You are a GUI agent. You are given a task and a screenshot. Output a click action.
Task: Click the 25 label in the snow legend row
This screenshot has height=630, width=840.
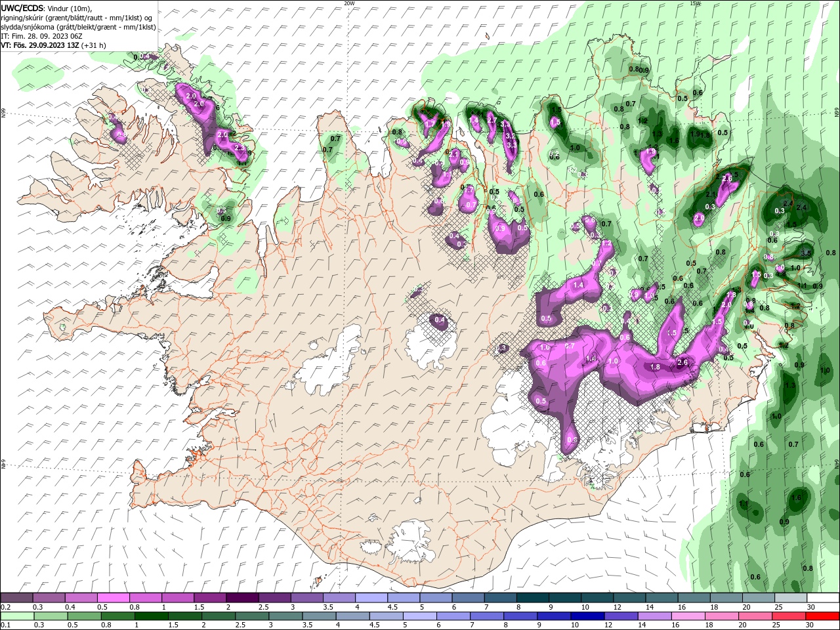point(779,607)
